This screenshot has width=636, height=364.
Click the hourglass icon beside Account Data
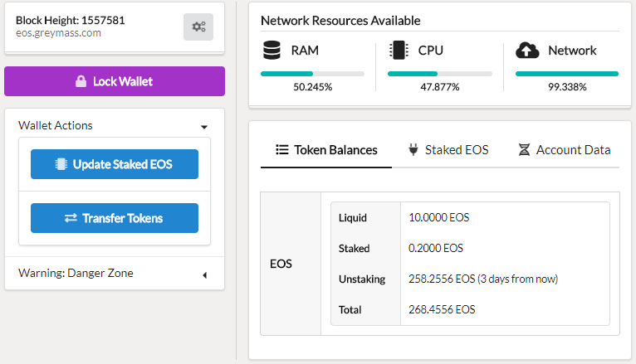pos(524,150)
